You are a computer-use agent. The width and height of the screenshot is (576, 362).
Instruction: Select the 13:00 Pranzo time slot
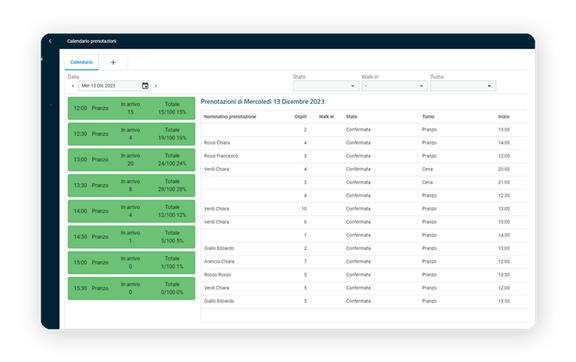pos(132,160)
